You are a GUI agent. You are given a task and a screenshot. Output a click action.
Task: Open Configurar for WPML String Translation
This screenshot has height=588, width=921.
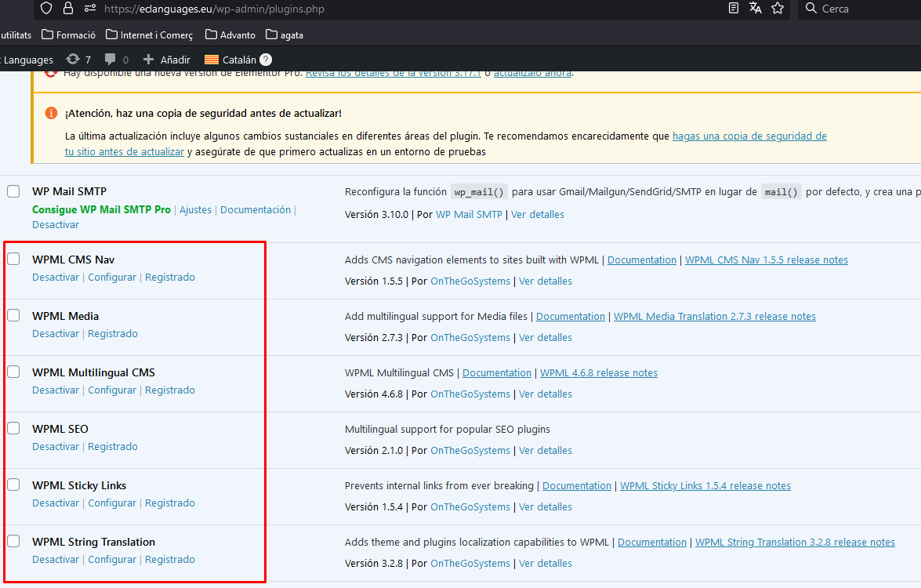click(x=112, y=559)
